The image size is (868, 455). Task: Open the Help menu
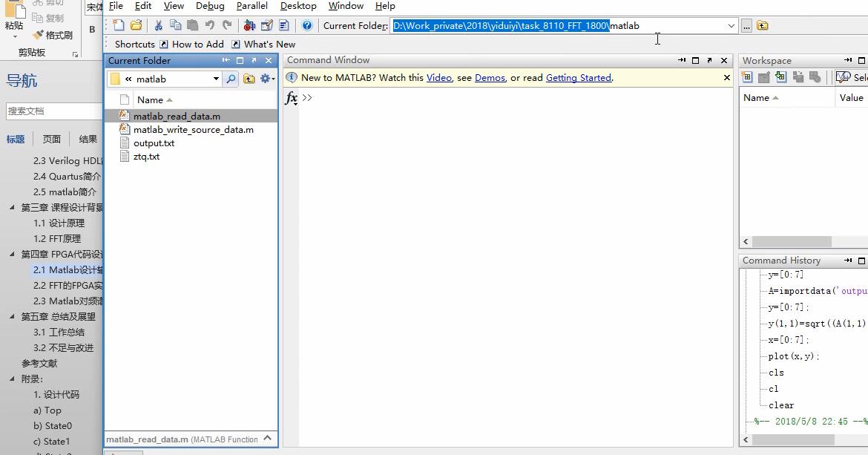point(385,6)
